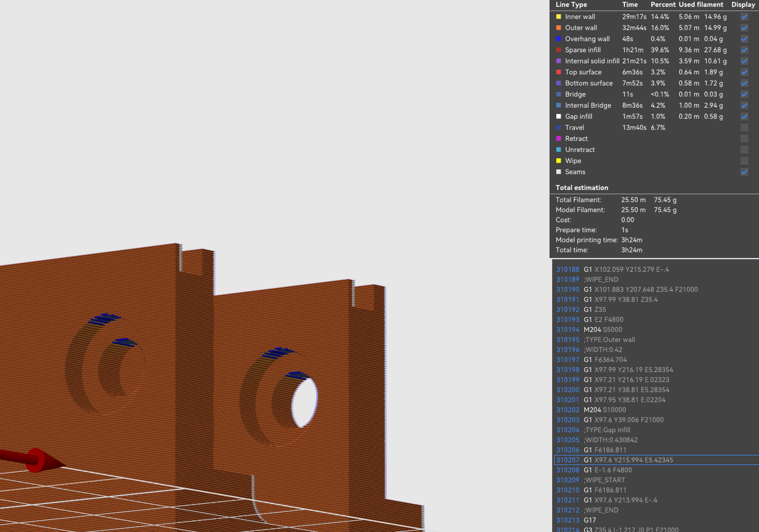Select G-code line 310188

point(657,270)
